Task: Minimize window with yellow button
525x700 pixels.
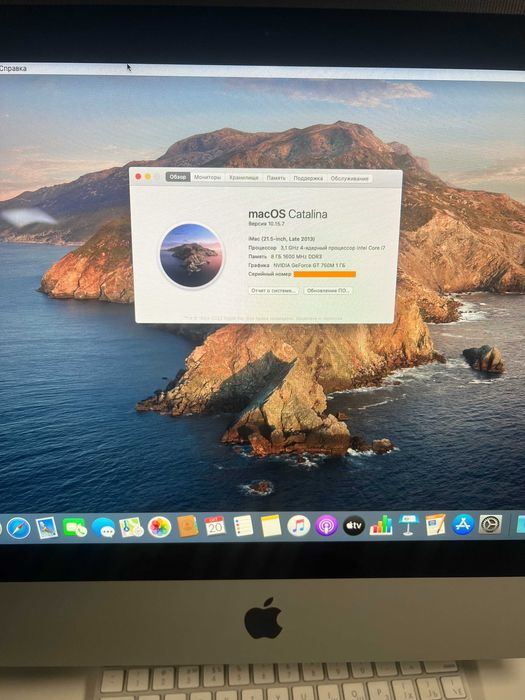Action: click(148, 177)
